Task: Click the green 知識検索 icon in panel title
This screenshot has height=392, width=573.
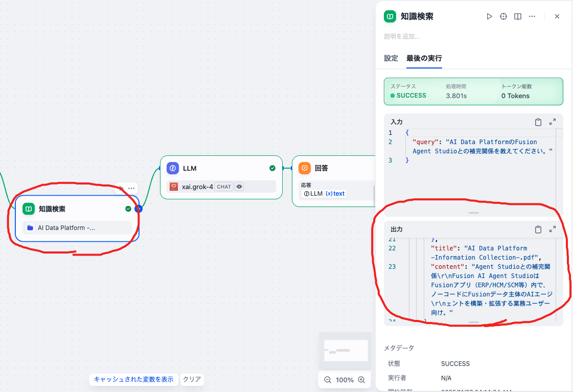Action: click(390, 16)
